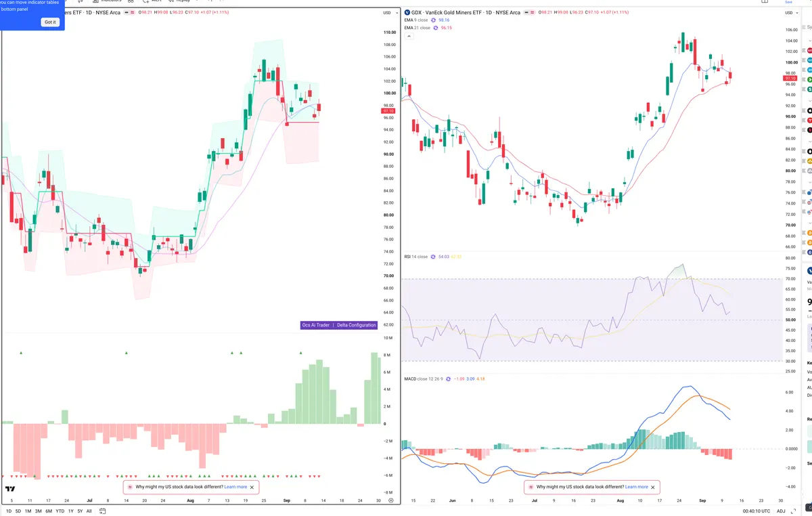Screen dimensions: 812x516
Task: Select the 1M time range
Action: pos(28,511)
